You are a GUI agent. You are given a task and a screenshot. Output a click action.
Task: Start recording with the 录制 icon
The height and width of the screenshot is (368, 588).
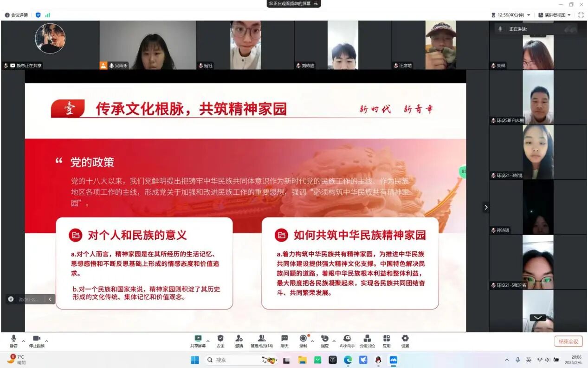coord(303,341)
